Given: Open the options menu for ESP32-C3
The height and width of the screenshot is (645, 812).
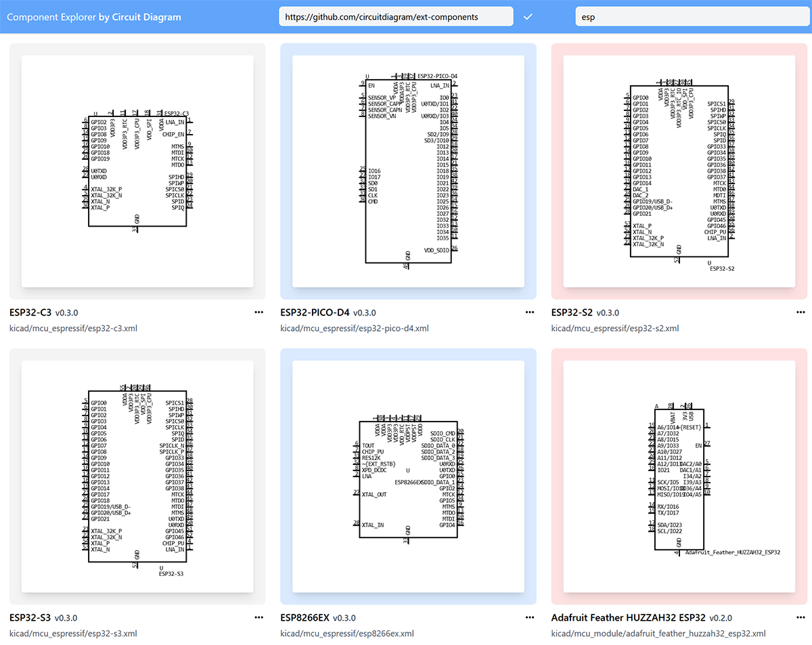Looking at the screenshot, I should point(258,312).
